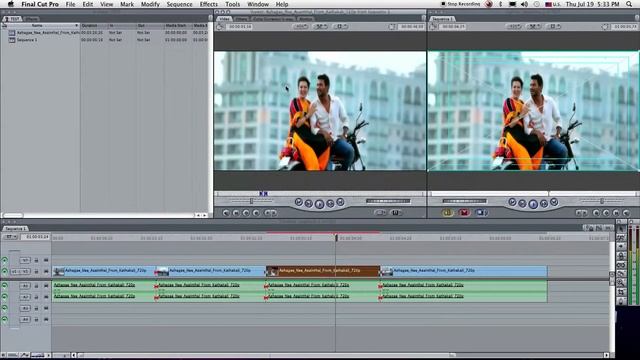
Task: Open the Canvas zoom pop-up menu
Action: [513, 27]
